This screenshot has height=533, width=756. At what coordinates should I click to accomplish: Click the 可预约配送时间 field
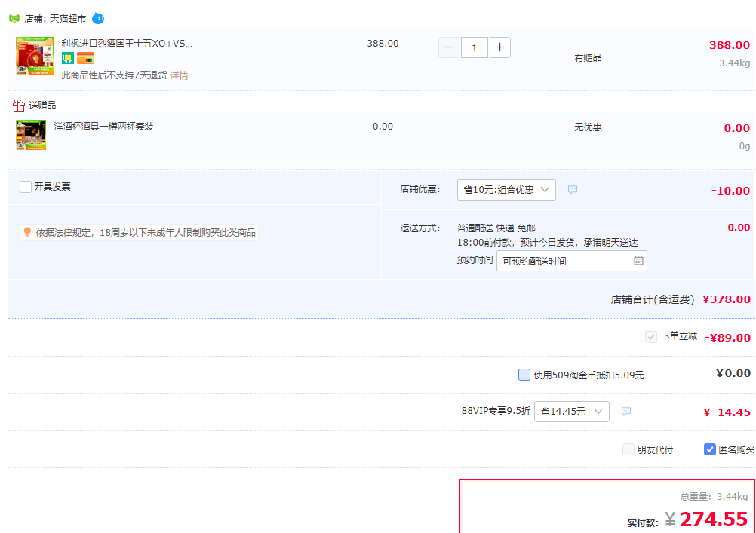(x=572, y=261)
